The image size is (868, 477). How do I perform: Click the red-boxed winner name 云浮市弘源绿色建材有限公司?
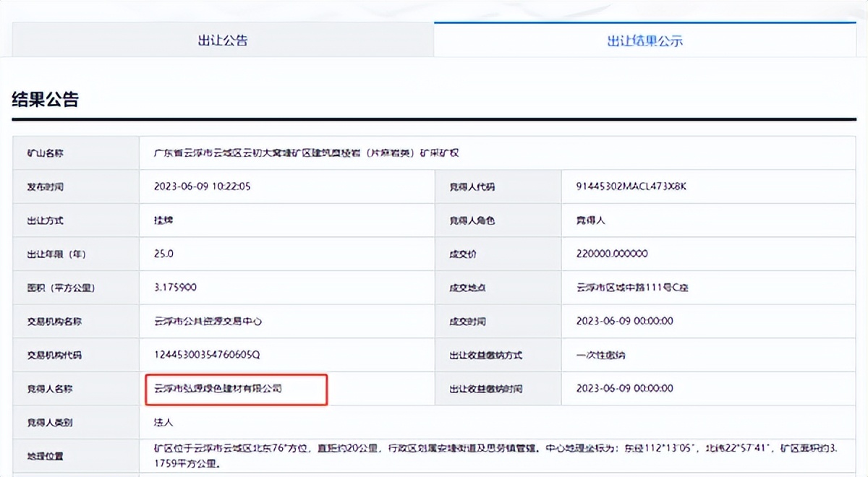235,389
